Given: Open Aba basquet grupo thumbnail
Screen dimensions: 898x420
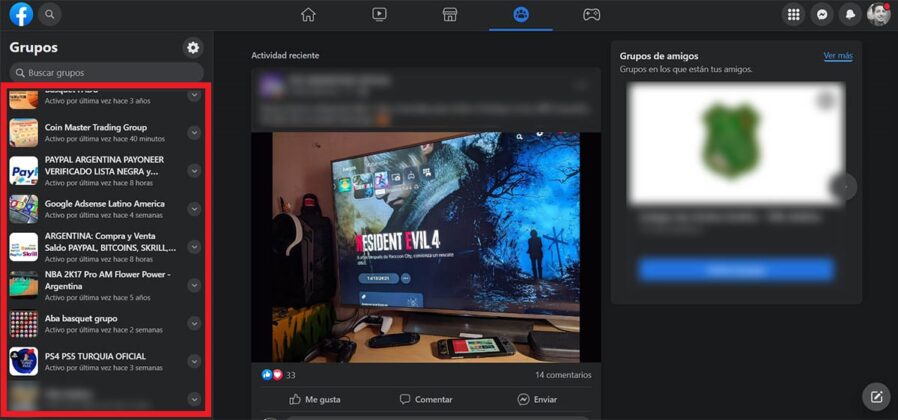Looking at the screenshot, I should click(x=23, y=324).
